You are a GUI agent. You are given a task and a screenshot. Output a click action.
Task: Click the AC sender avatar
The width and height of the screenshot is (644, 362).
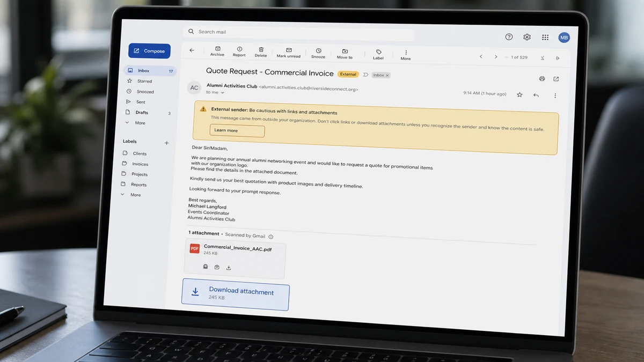pyautogui.click(x=194, y=88)
